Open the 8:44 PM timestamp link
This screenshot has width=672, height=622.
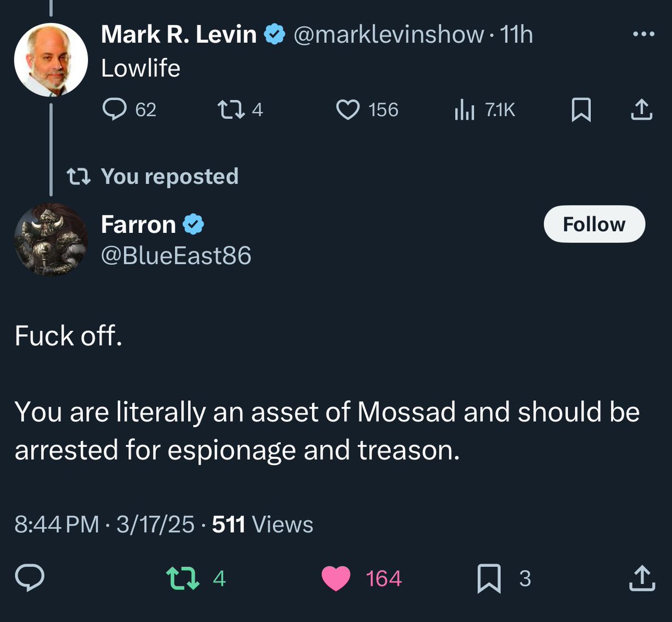coord(56,525)
